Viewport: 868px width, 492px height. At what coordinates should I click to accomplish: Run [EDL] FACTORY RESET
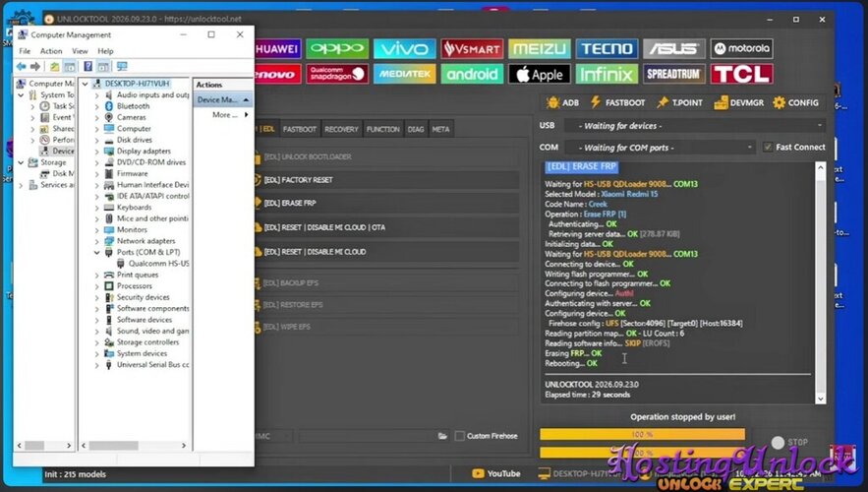click(x=387, y=179)
